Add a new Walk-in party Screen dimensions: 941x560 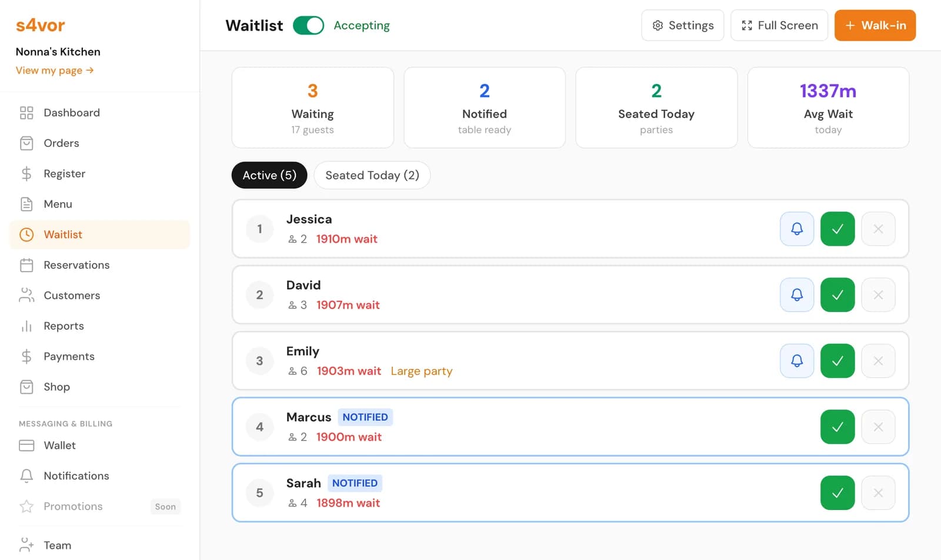pos(875,25)
